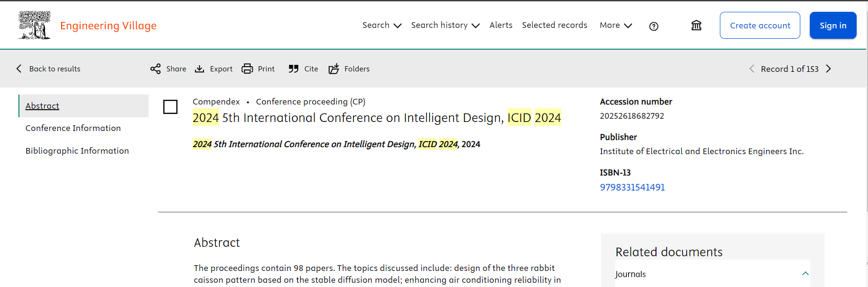Go to the next record arrow

(x=828, y=69)
